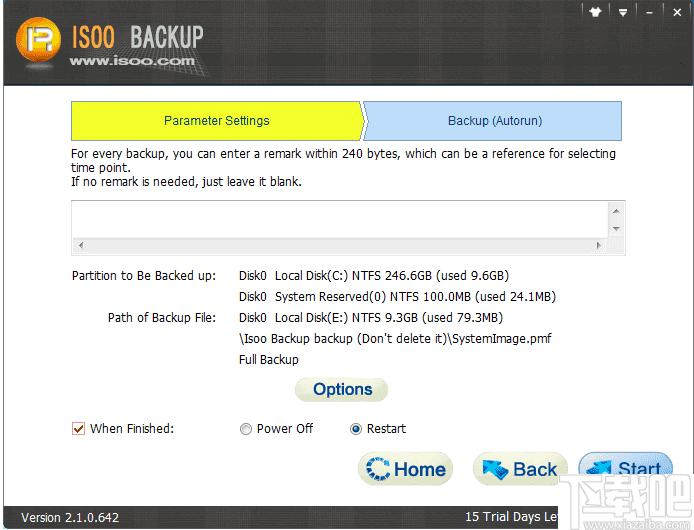Click the Start button
The height and width of the screenshot is (530, 694).
tap(626, 467)
